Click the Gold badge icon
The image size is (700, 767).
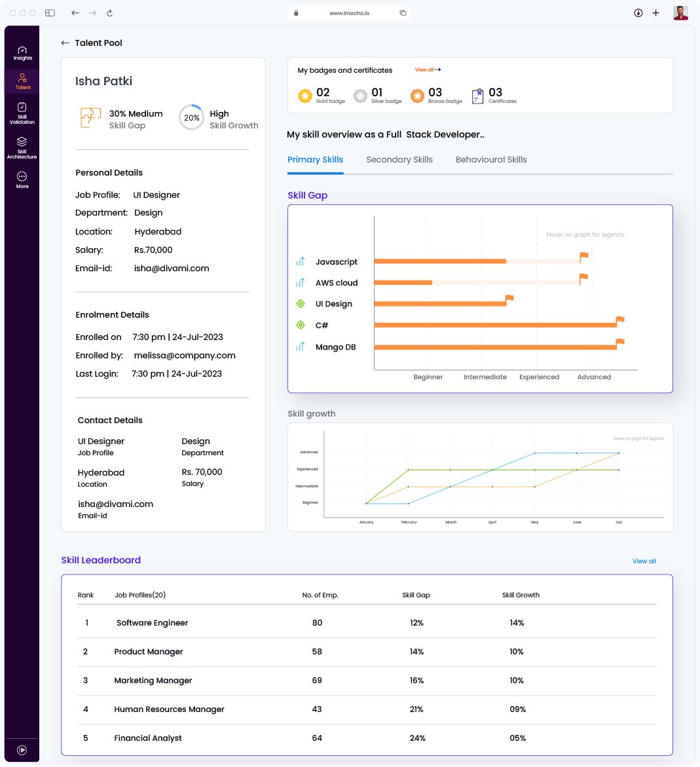click(305, 96)
